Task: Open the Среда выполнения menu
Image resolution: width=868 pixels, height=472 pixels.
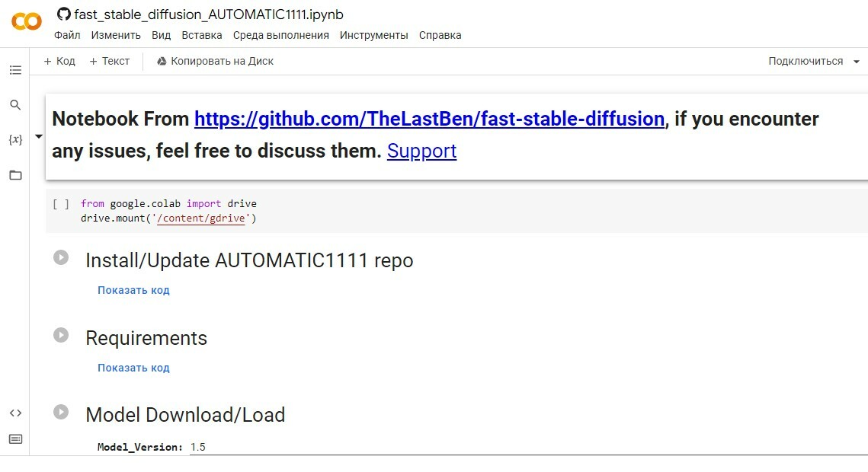Action: coord(280,35)
